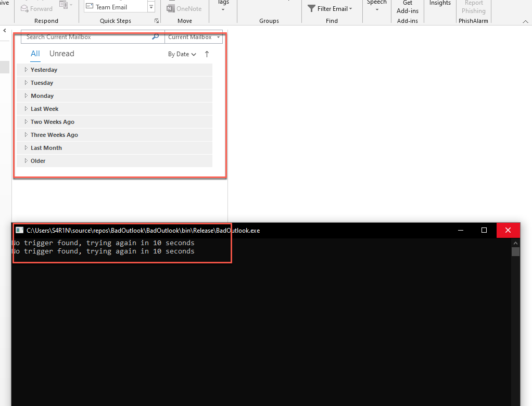Image resolution: width=532 pixels, height=406 pixels.
Task: Switch to the Unread tab
Action: [x=61, y=54]
